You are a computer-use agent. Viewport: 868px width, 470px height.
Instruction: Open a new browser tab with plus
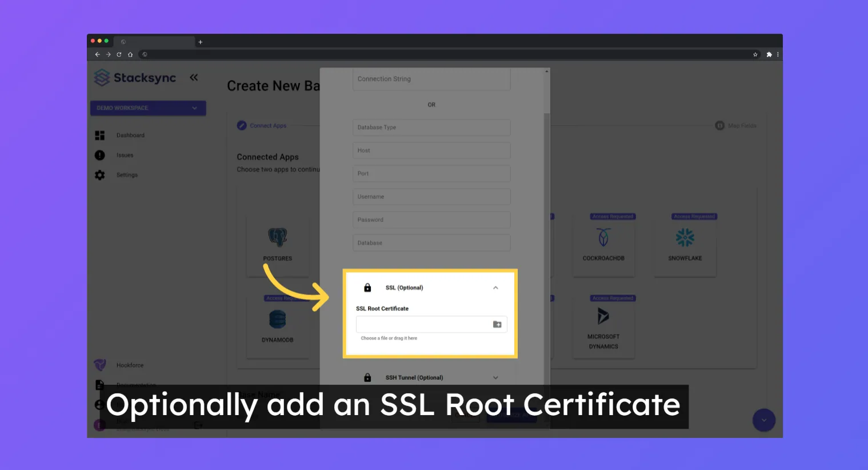[x=201, y=42]
